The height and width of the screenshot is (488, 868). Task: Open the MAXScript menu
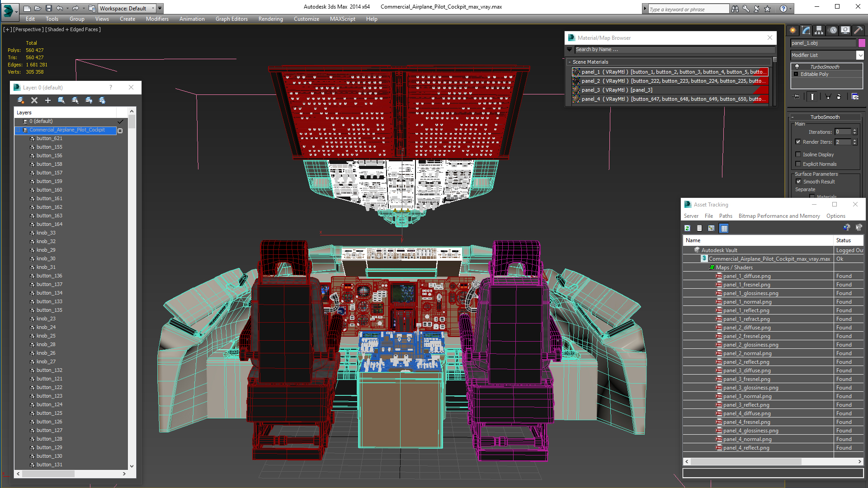pyautogui.click(x=342, y=19)
